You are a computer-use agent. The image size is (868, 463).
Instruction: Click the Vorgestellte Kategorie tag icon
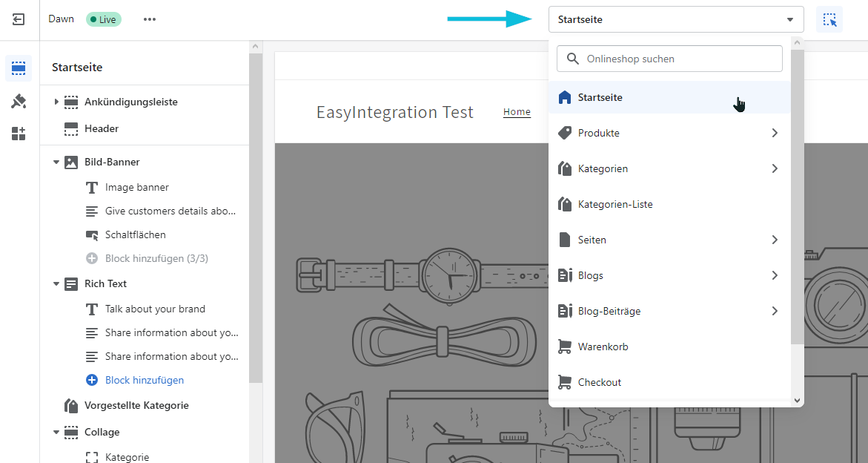71,405
